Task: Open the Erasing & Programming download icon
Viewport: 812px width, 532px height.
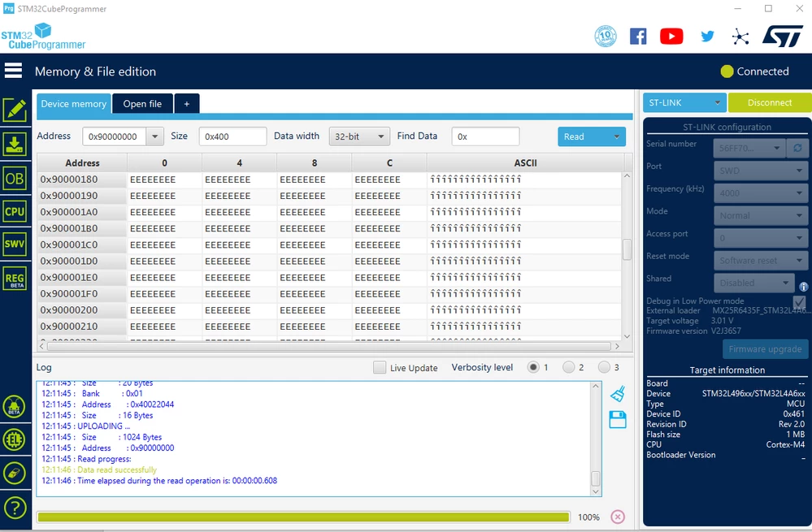Action: [x=15, y=144]
